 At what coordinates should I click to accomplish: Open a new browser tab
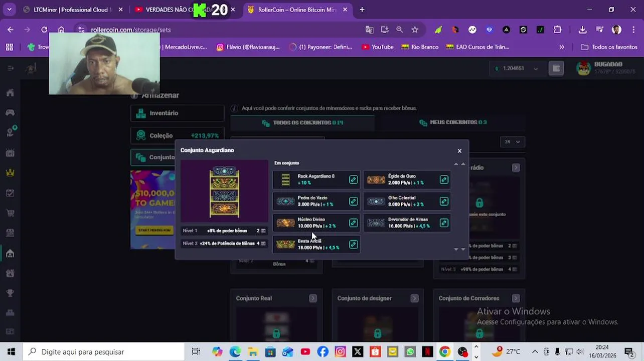point(362,10)
